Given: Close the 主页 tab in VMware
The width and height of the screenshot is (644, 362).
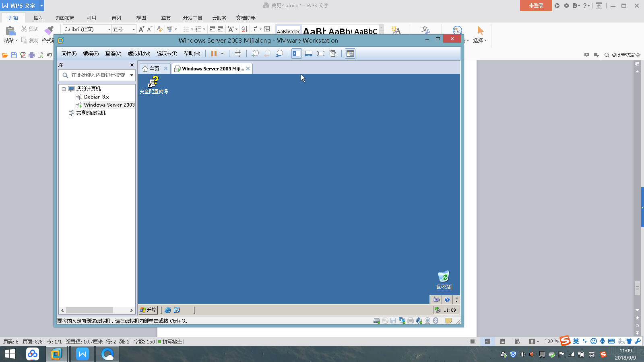Looking at the screenshot, I should [165, 68].
